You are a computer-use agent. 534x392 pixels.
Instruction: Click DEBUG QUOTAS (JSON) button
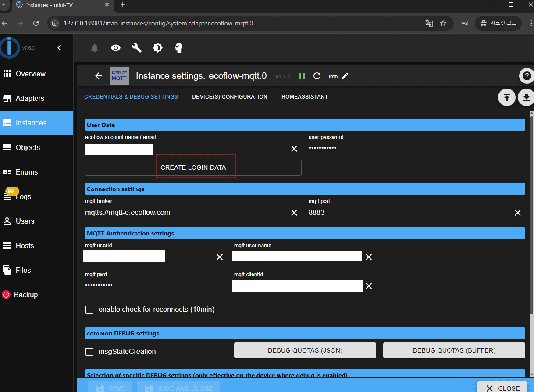point(305,350)
